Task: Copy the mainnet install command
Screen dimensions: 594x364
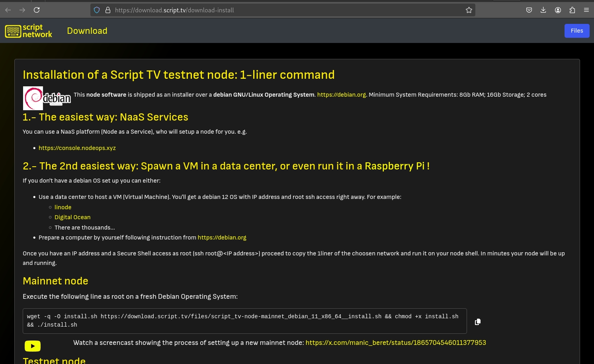Action: click(478, 322)
